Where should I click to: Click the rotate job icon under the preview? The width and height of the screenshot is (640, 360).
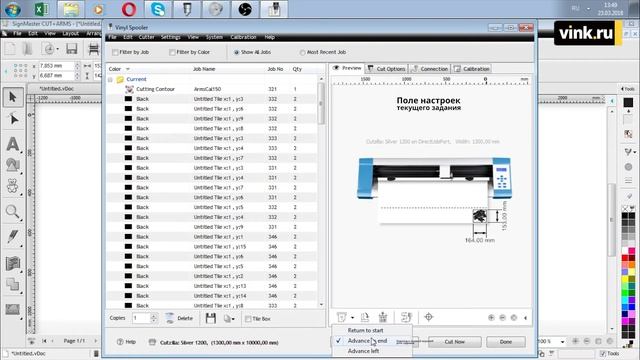point(364,317)
